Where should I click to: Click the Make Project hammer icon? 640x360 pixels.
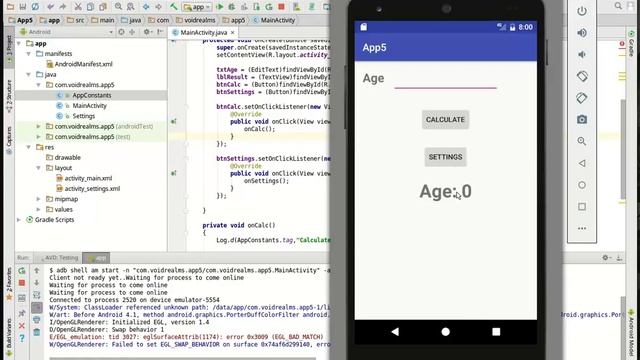click(x=174, y=7)
